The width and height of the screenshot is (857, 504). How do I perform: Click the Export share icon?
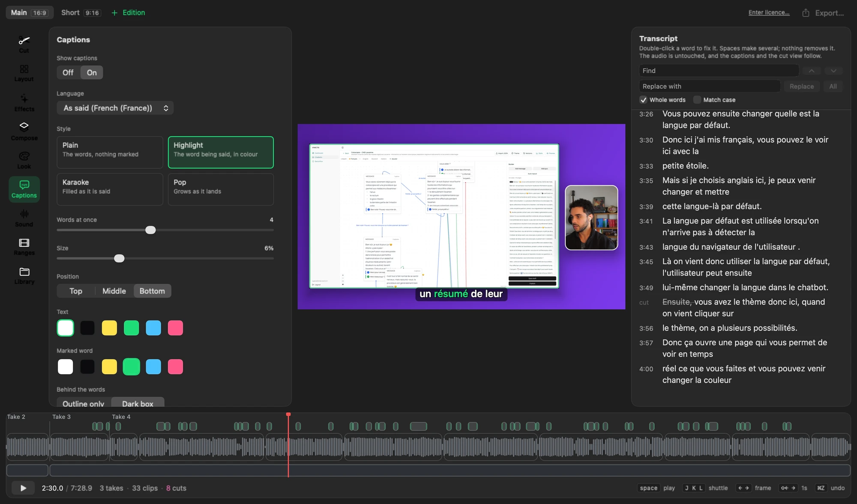(806, 13)
